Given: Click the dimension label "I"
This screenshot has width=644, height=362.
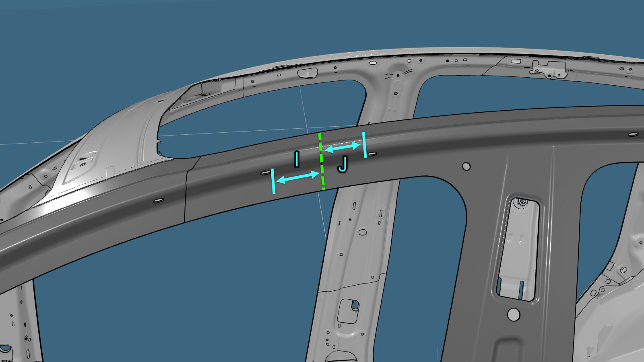Looking at the screenshot, I should click(297, 159).
